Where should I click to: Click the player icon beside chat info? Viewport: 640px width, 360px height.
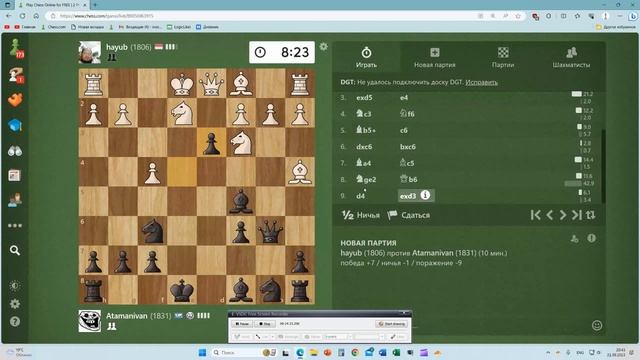[575, 239]
